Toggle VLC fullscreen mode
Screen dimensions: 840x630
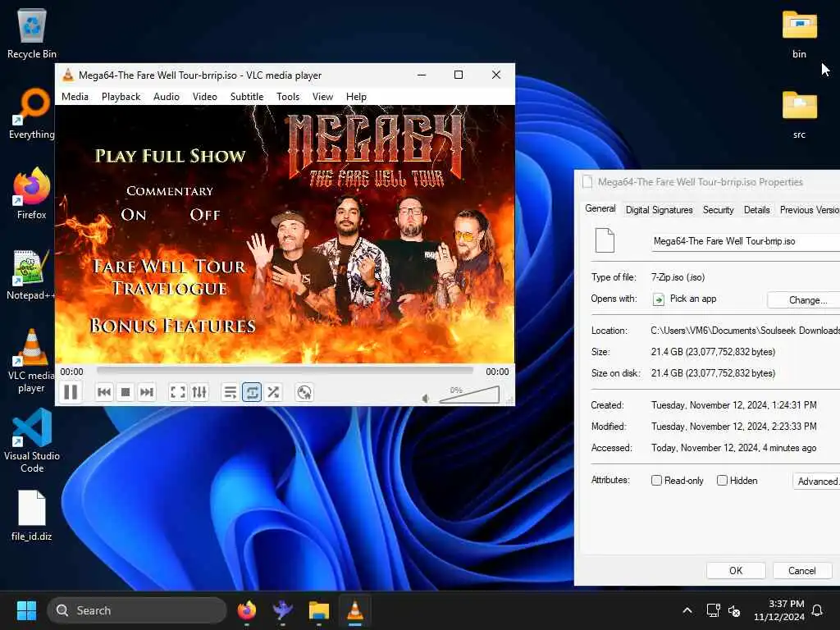(x=178, y=392)
